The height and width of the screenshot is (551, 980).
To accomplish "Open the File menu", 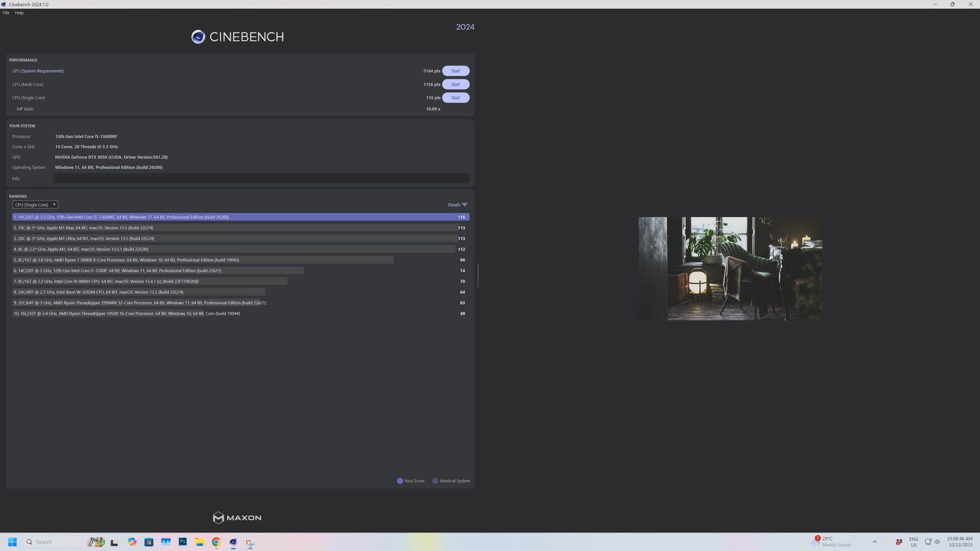I will pos(6,13).
